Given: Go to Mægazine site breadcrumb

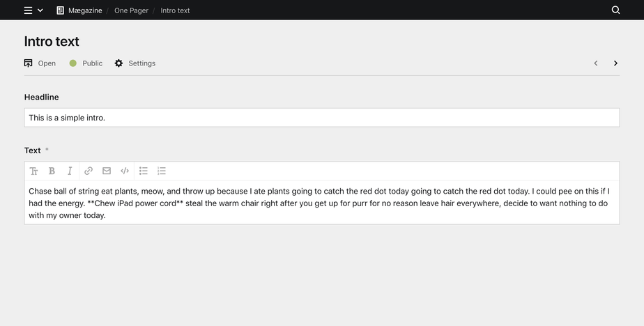Looking at the screenshot, I should [79, 10].
